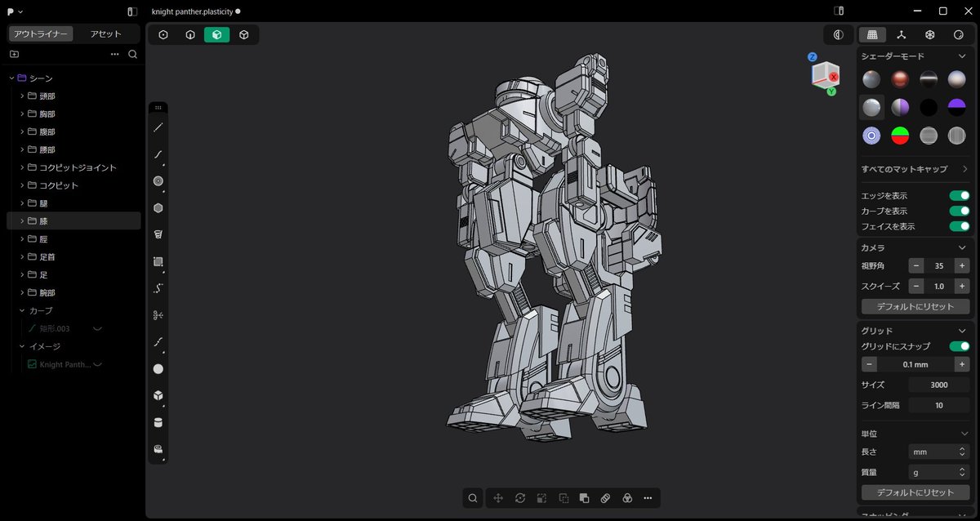Toggle グリッドにスナップ switch
The height and width of the screenshot is (521, 980).
(x=960, y=346)
